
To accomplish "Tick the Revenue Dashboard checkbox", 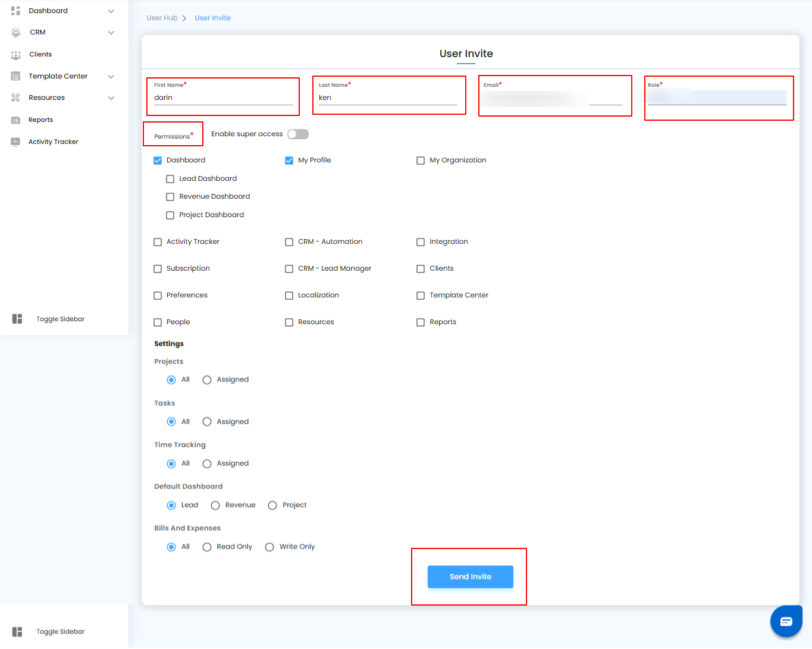I will pyautogui.click(x=170, y=197).
